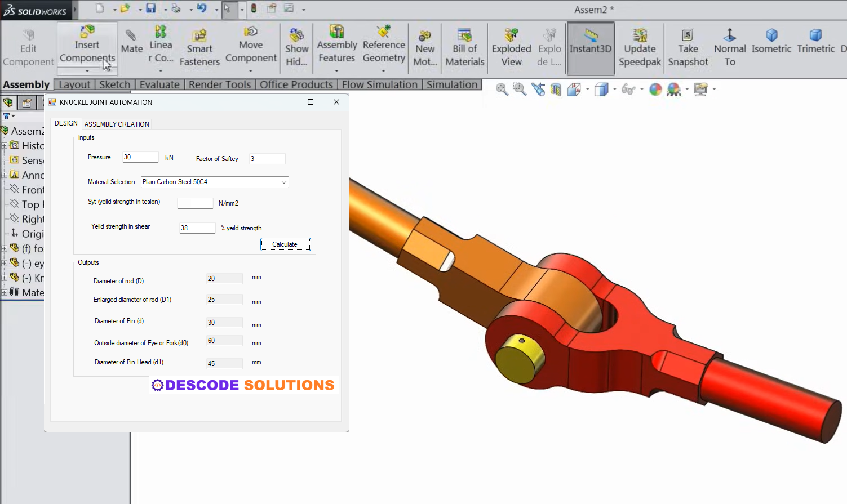This screenshot has width=847, height=504.
Task: Expand the Mates tree node
Action: [x=4, y=292]
